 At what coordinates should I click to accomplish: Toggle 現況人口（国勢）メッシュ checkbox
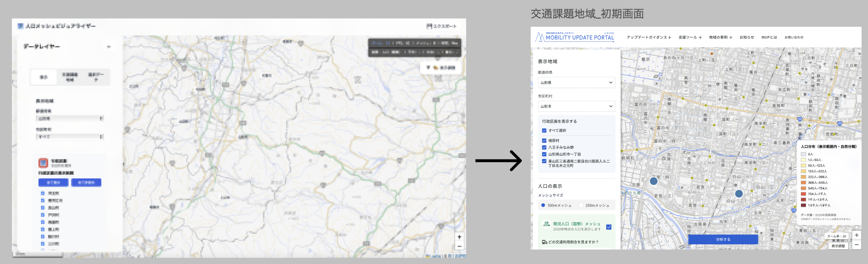(x=609, y=227)
